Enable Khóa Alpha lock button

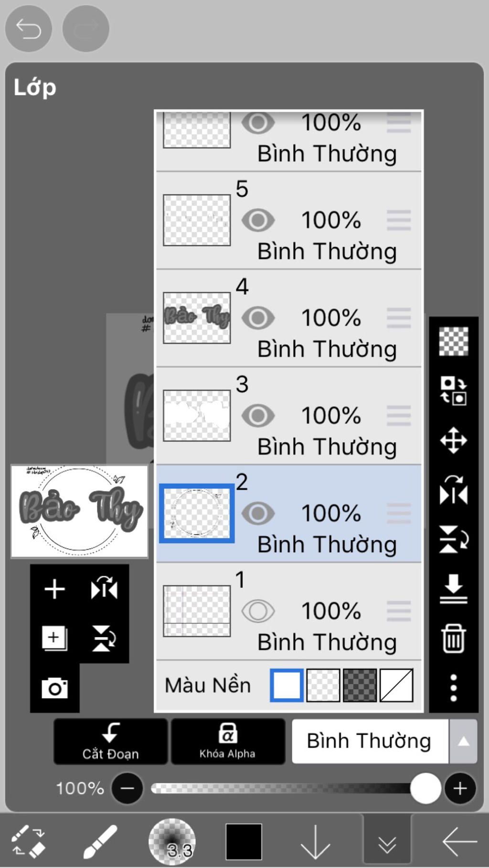click(228, 741)
